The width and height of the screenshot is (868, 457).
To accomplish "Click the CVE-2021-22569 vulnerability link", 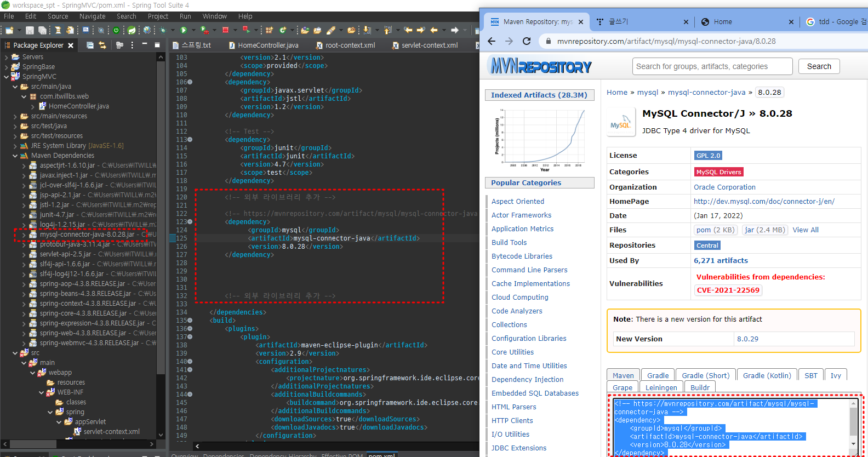I will (x=728, y=290).
